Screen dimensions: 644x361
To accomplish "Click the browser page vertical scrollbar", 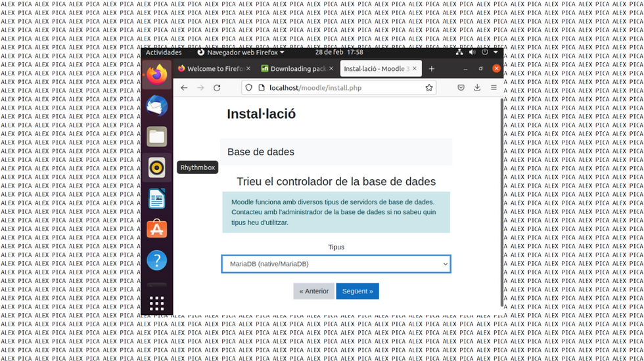I will (x=501, y=203).
